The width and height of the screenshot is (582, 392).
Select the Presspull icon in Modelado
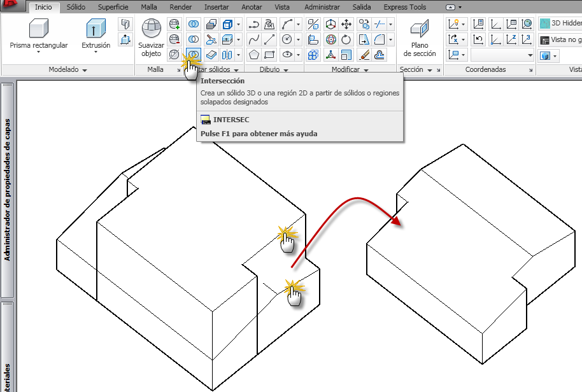pos(125,39)
